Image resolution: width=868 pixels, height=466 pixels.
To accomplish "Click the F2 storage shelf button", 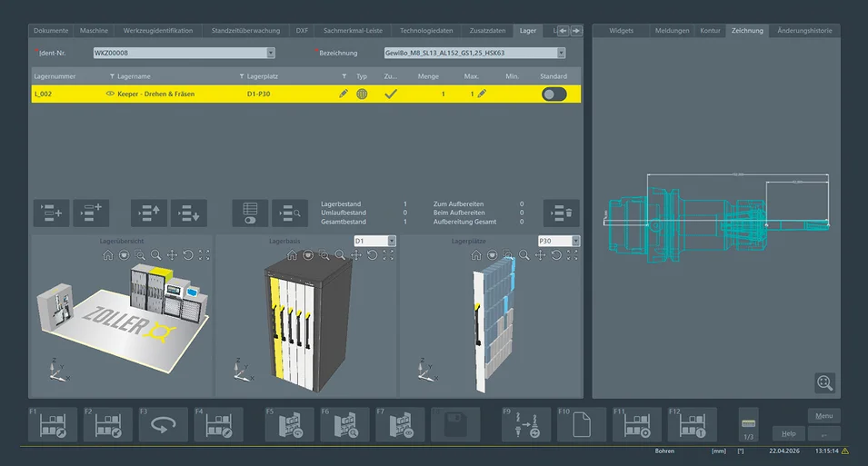I will (108, 424).
